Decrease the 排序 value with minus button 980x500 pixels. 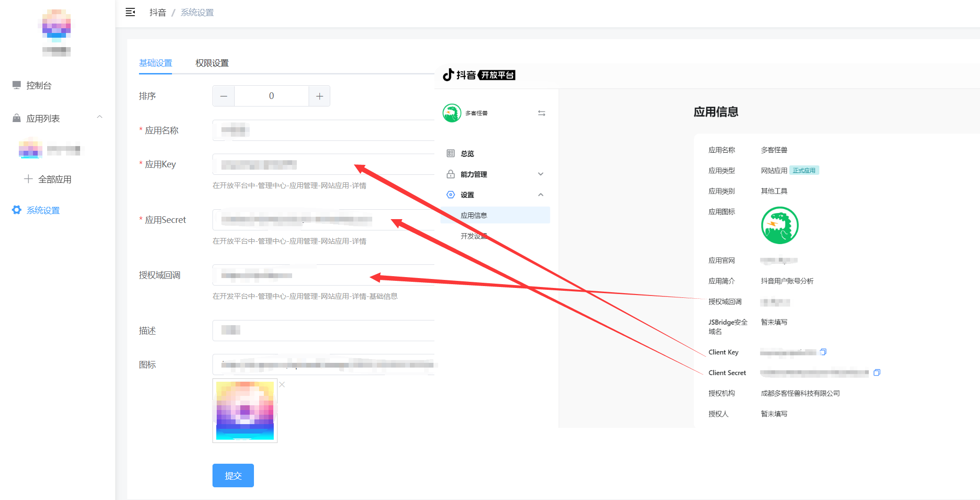coord(224,96)
